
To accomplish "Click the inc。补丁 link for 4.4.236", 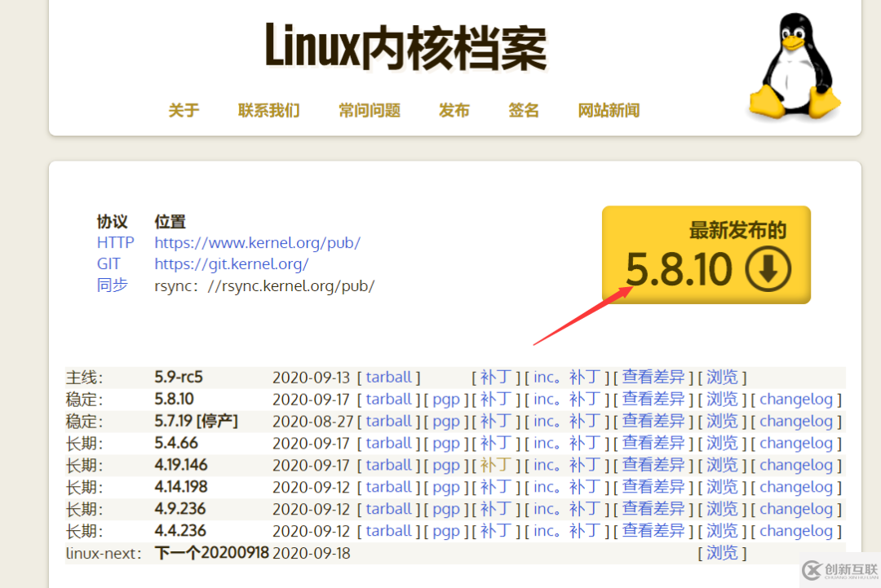I will click(566, 530).
